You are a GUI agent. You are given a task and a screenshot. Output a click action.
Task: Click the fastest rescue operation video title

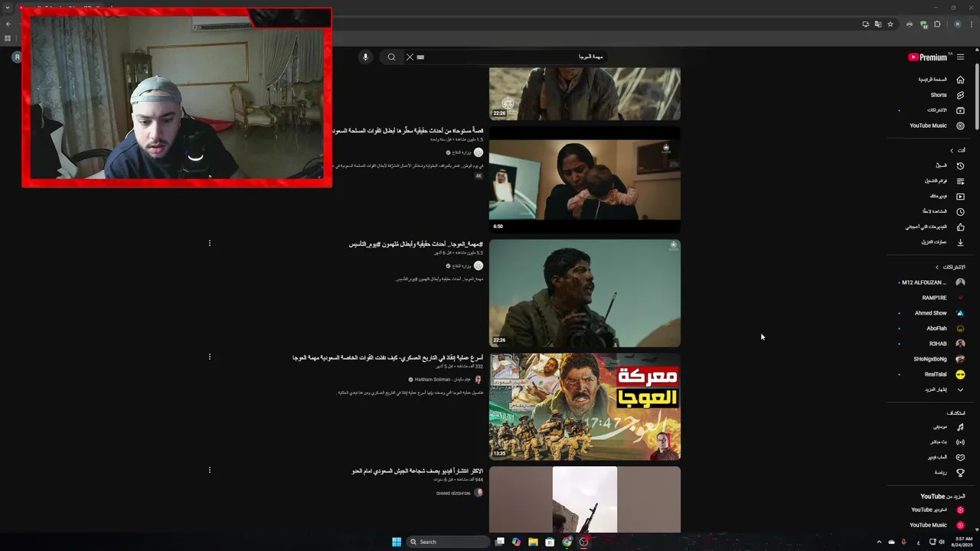[388, 357]
